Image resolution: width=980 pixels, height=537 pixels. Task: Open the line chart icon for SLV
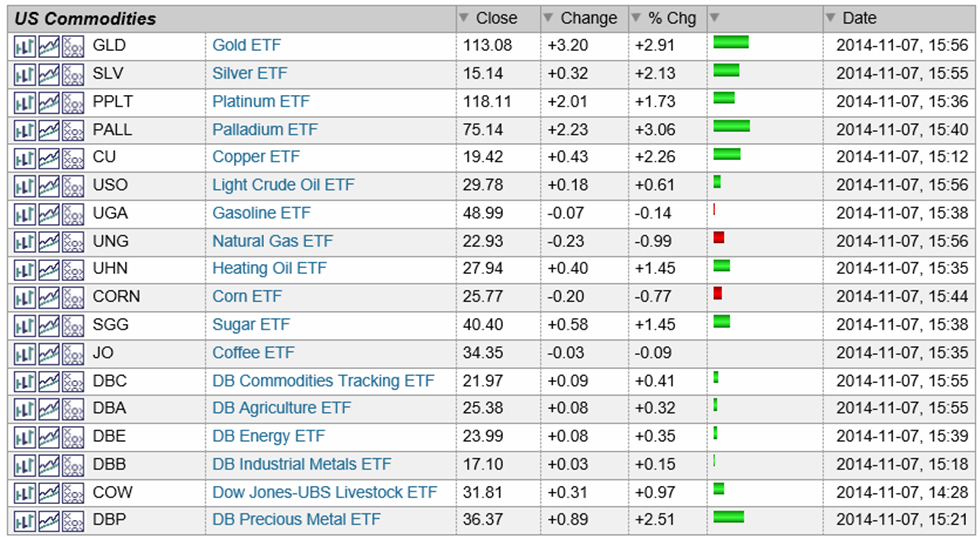(49, 74)
